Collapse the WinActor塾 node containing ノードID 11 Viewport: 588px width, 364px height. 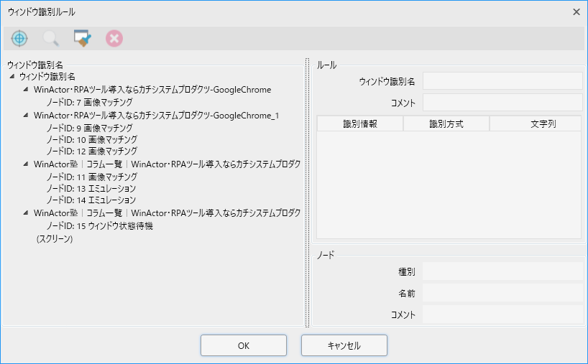pyautogui.click(x=26, y=164)
